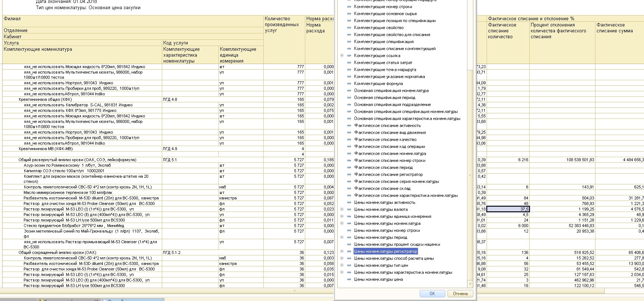
Task: Select Комплектующие позиция по спецификации field
Action: (395, 21)
